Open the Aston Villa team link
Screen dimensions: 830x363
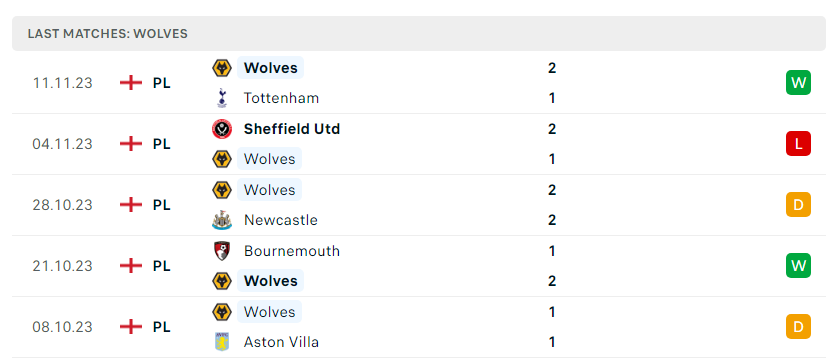click(281, 342)
